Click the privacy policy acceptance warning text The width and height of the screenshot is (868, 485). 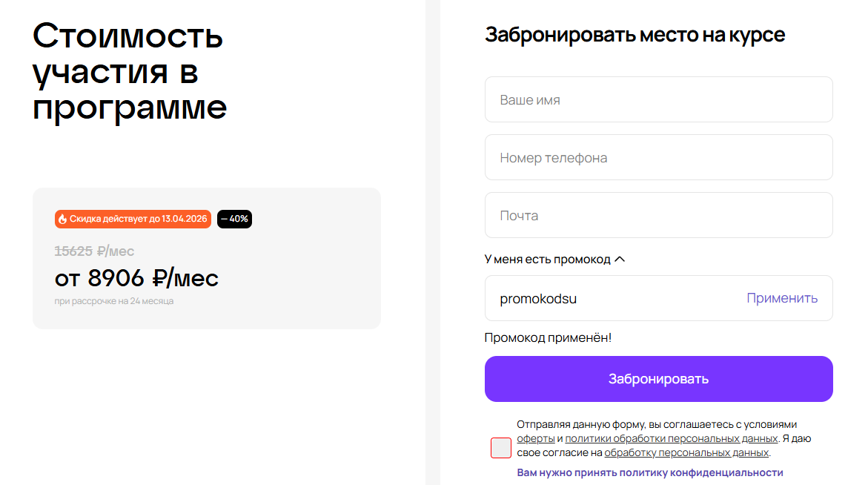[x=649, y=472]
